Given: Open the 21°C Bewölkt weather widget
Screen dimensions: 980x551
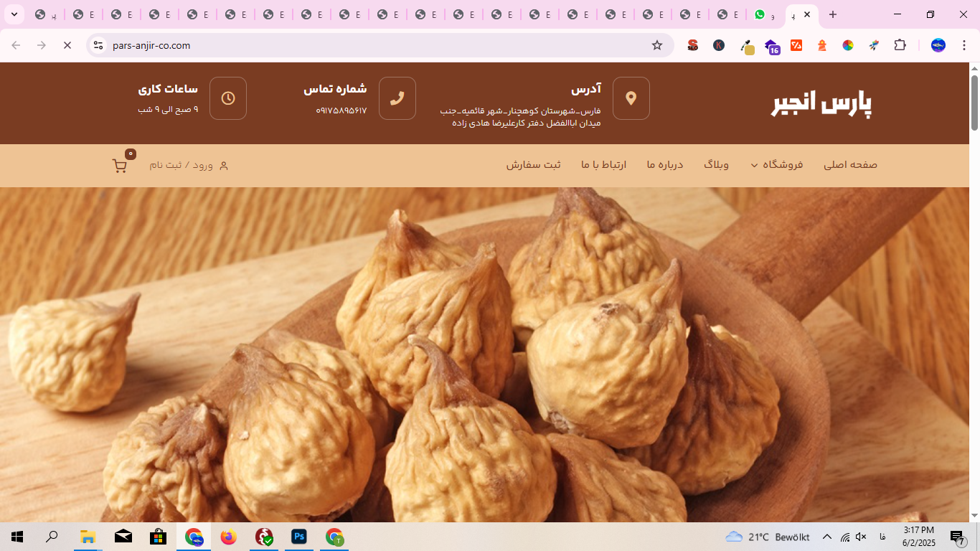Looking at the screenshot, I should 767,537.
